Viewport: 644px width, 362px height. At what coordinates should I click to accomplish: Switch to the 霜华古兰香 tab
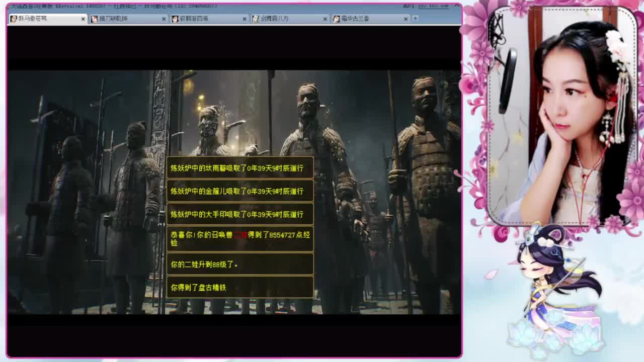pos(370,19)
